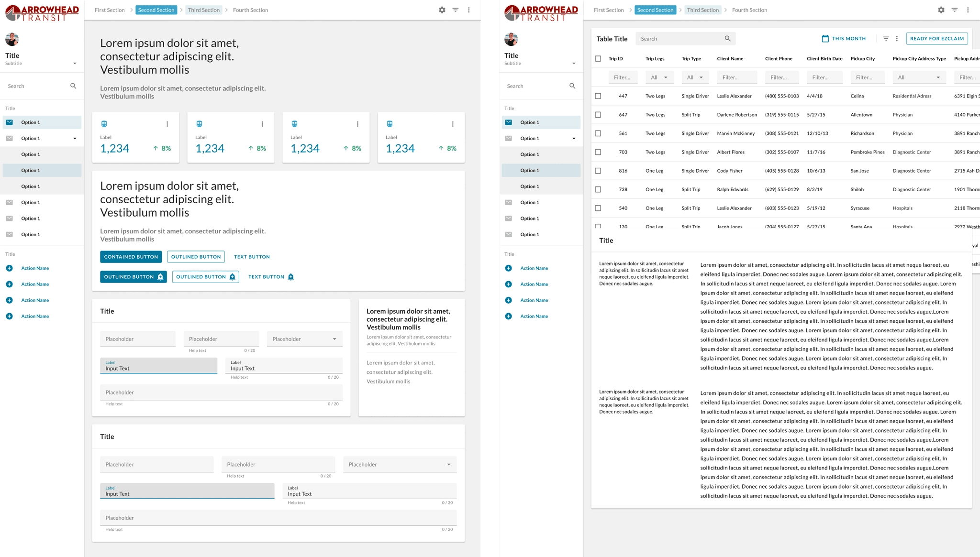Click the Client Name filter input field
Viewport: 980px width, 557px height.
[x=737, y=77]
